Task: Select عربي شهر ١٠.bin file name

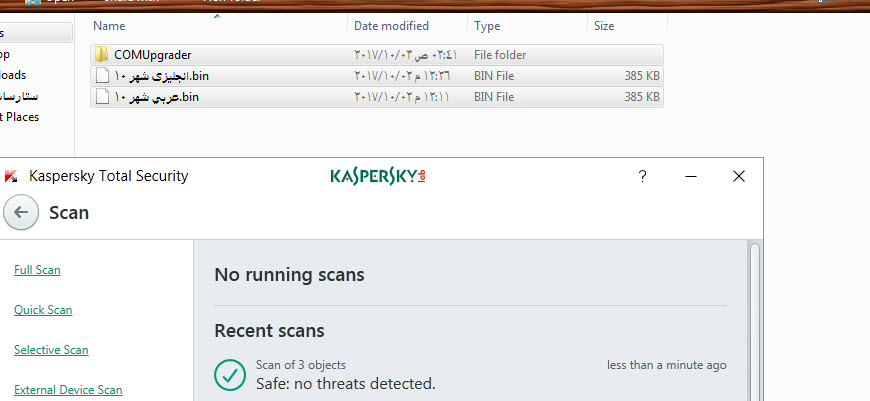Action: point(156,97)
